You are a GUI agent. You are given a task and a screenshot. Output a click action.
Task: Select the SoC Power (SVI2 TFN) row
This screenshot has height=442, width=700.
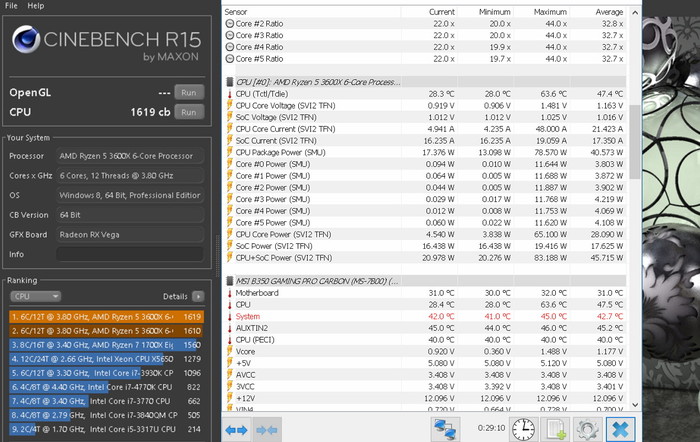point(424,246)
